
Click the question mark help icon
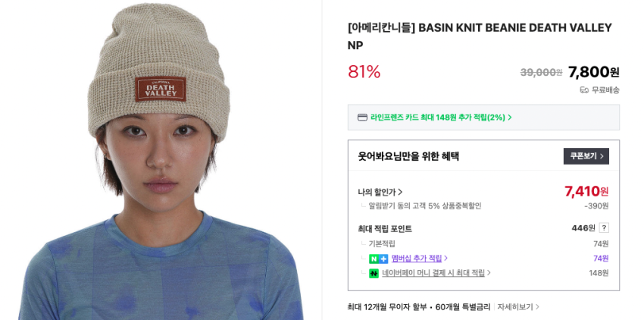pos(604,227)
